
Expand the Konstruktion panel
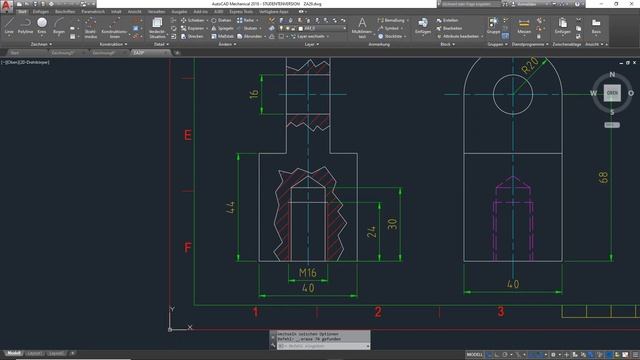(x=113, y=44)
